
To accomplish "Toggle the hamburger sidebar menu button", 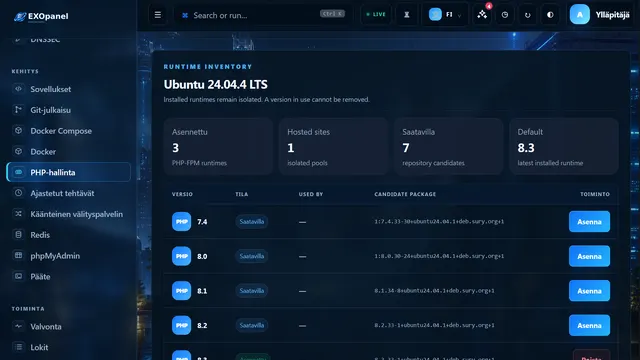I will pyautogui.click(x=158, y=15).
